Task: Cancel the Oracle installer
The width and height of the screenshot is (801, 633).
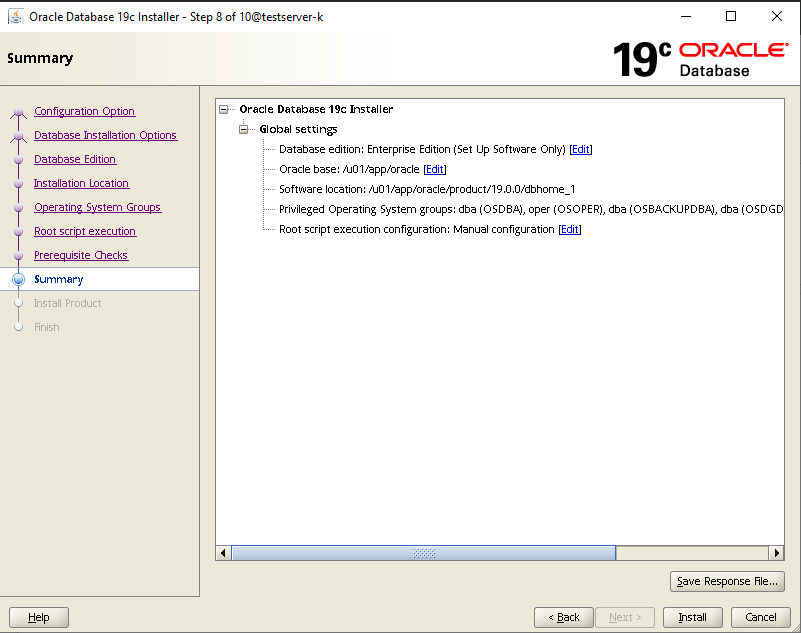Action: pos(760,617)
